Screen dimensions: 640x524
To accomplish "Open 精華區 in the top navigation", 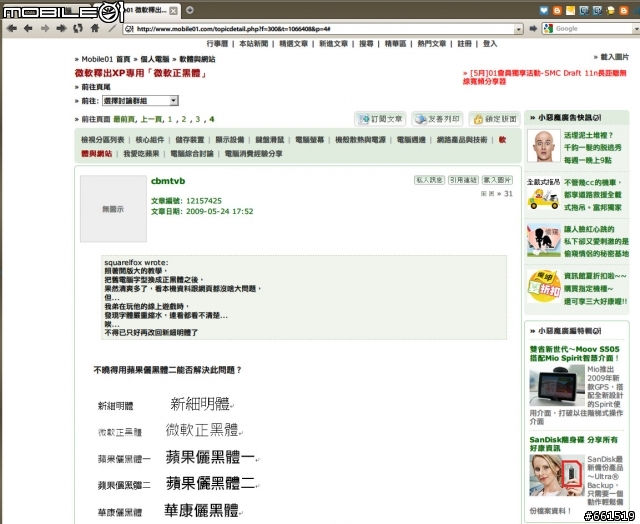I will [x=395, y=44].
